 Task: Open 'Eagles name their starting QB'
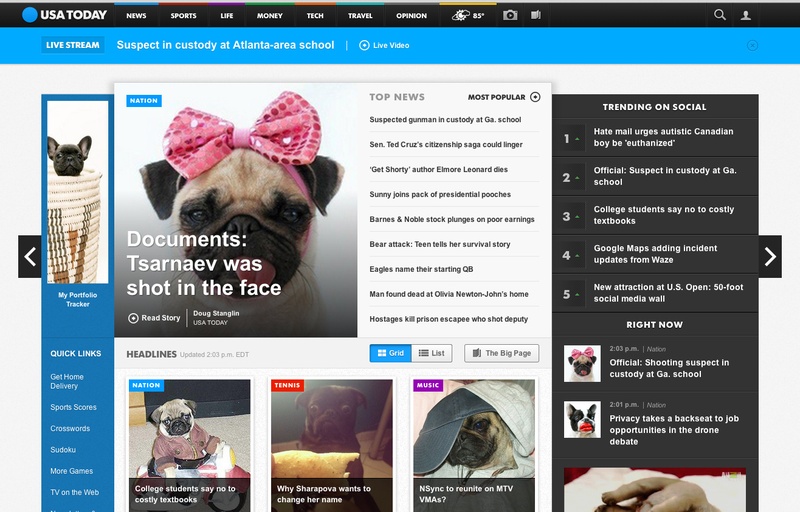pos(421,269)
